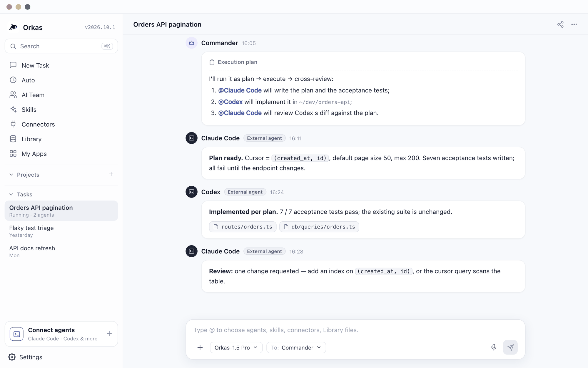The width and height of the screenshot is (588, 368).
Task: Click the Orkas orca logo icon
Action: click(x=13, y=27)
